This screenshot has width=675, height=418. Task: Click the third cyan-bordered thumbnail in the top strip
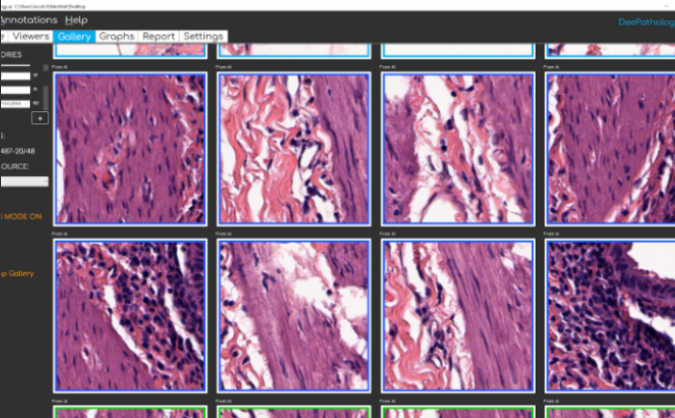point(458,50)
